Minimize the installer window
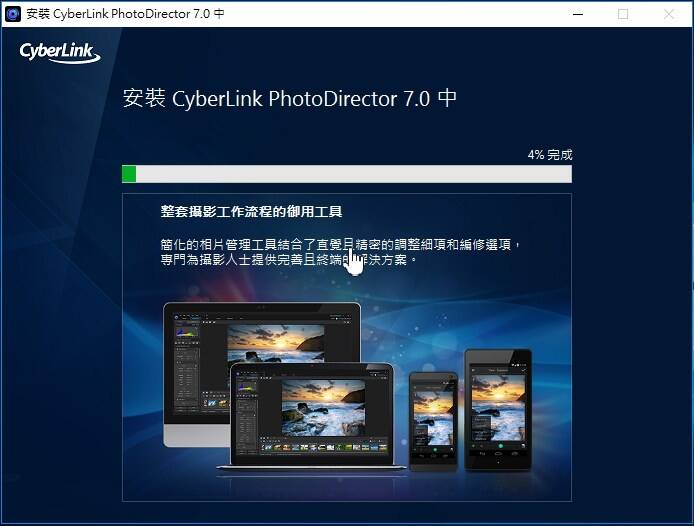The image size is (694, 526). pyautogui.click(x=578, y=14)
